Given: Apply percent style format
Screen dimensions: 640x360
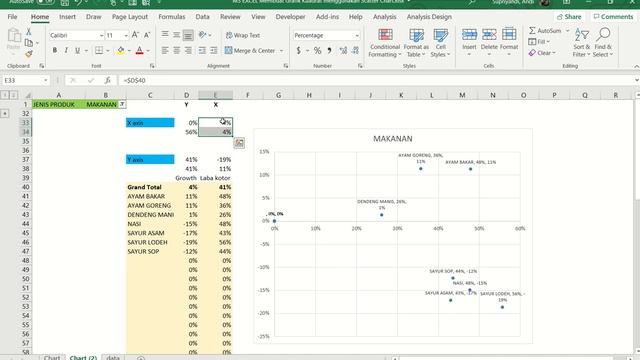Looking at the screenshot, I should [x=318, y=51].
